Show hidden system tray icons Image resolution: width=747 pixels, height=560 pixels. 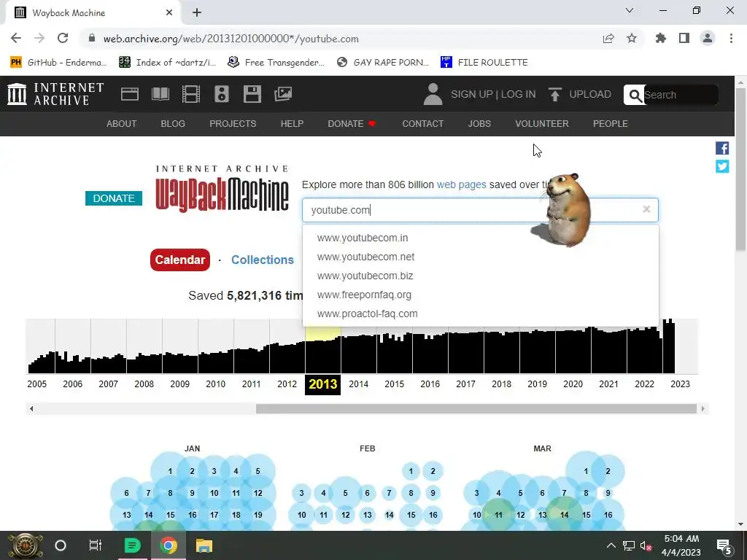click(611, 545)
